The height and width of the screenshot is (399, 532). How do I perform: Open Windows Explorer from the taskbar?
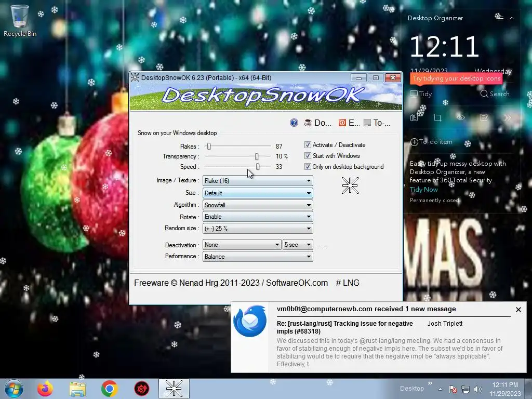[77, 389]
